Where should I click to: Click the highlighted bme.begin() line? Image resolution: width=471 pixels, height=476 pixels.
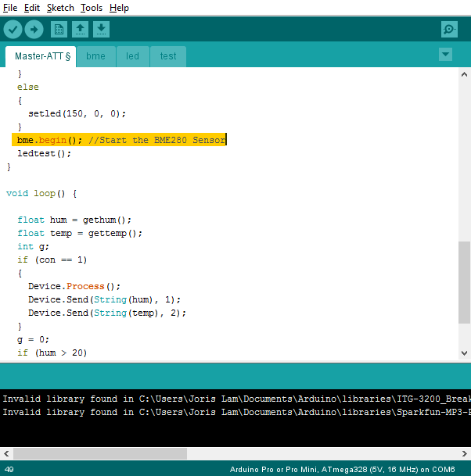click(x=119, y=140)
